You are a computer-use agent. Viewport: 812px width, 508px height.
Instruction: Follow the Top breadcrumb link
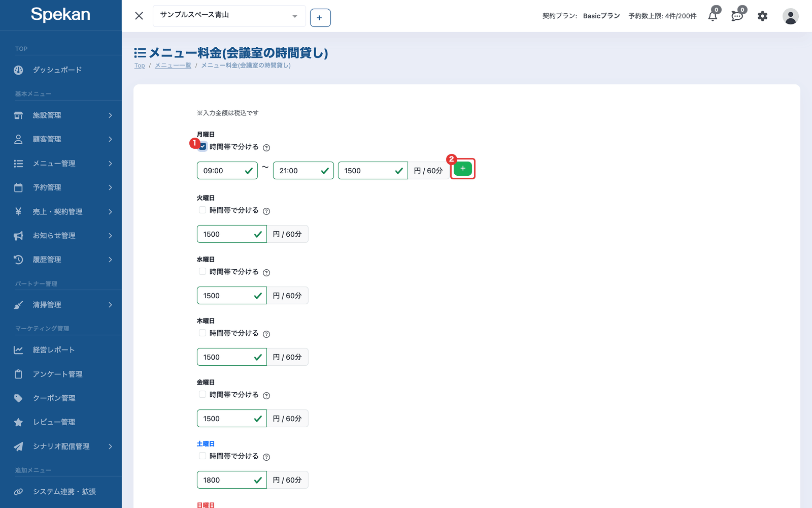[x=140, y=66]
